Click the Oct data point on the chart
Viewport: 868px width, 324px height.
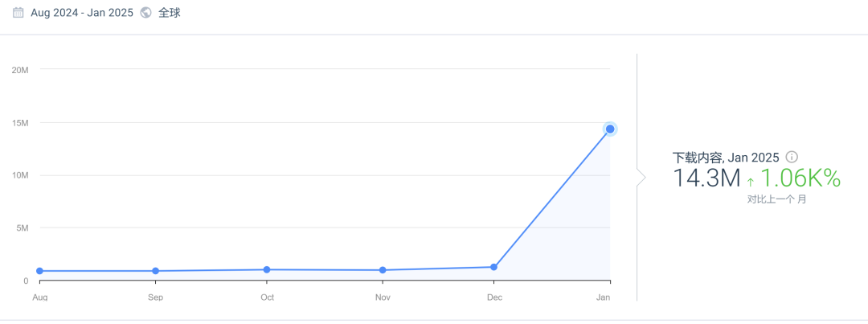pos(267,269)
